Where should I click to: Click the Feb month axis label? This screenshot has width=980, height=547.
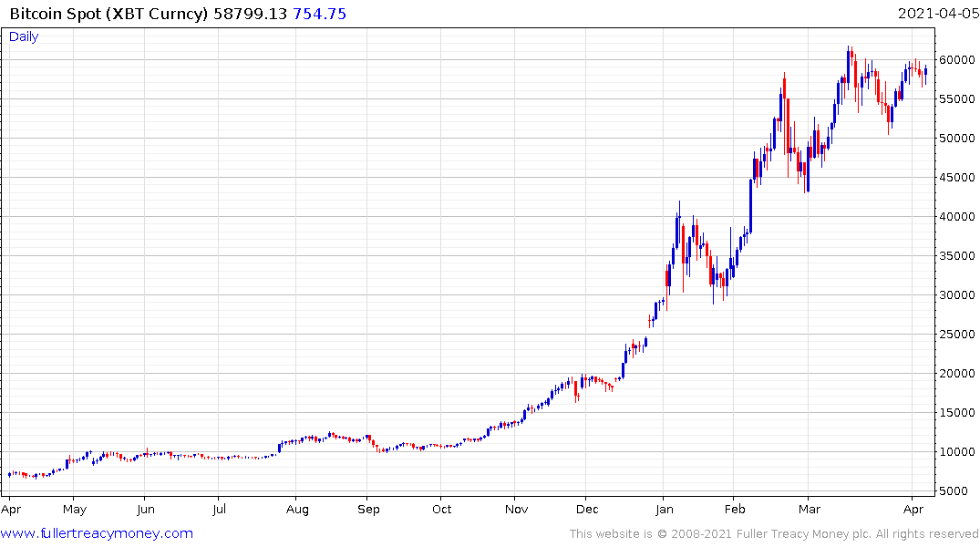(x=735, y=510)
